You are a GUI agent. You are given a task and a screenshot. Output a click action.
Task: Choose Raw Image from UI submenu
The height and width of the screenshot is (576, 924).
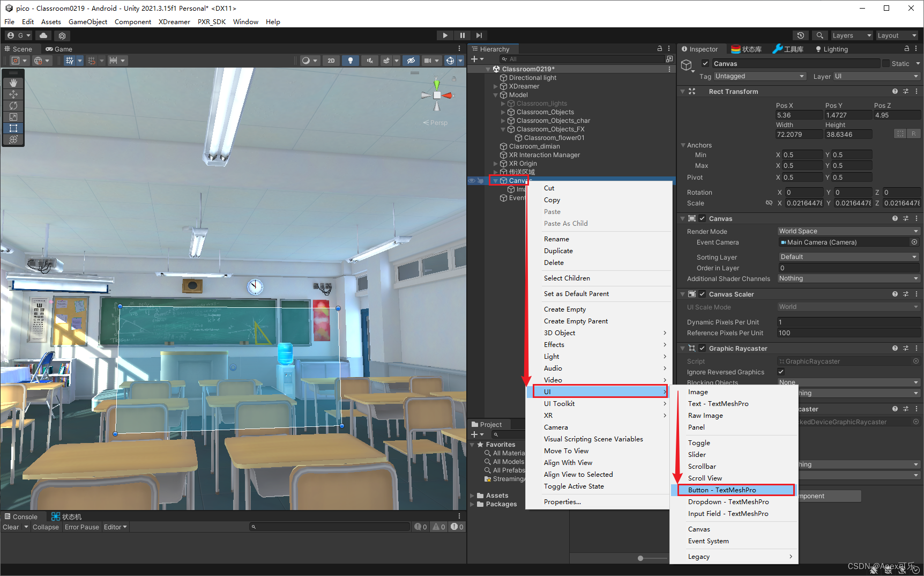[x=734, y=416]
